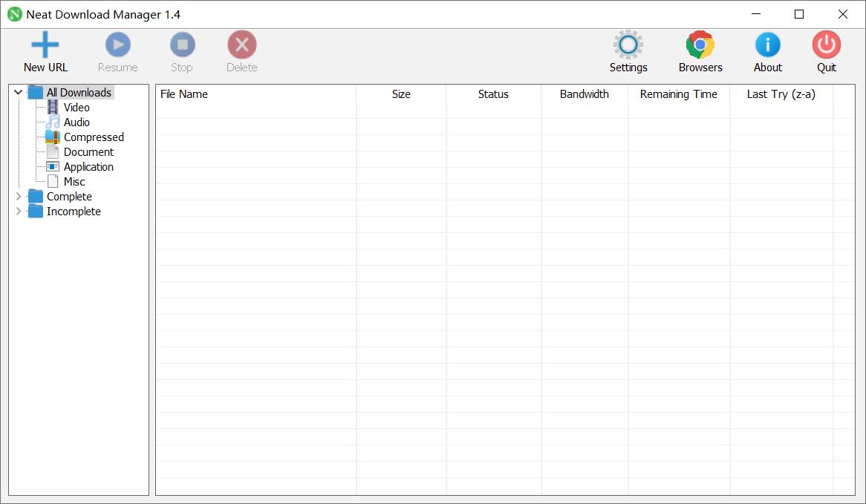Maximize the Neat Download Manager window
This screenshot has height=504, width=866.
point(799,14)
